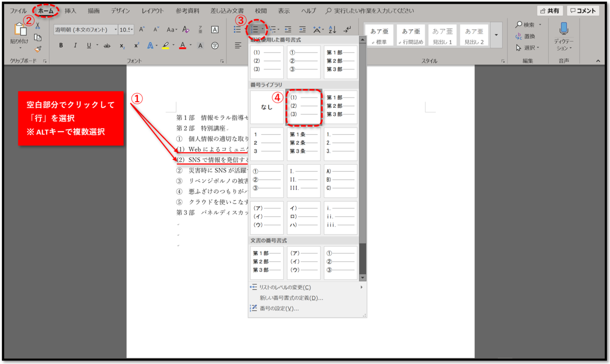Toggle italic formatting
The width and height of the screenshot is (610, 364).
(76, 45)
